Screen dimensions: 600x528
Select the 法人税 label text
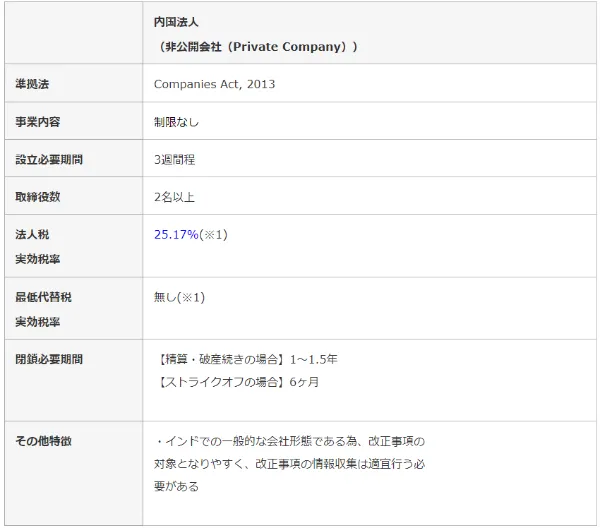click(x=32, y=234)
